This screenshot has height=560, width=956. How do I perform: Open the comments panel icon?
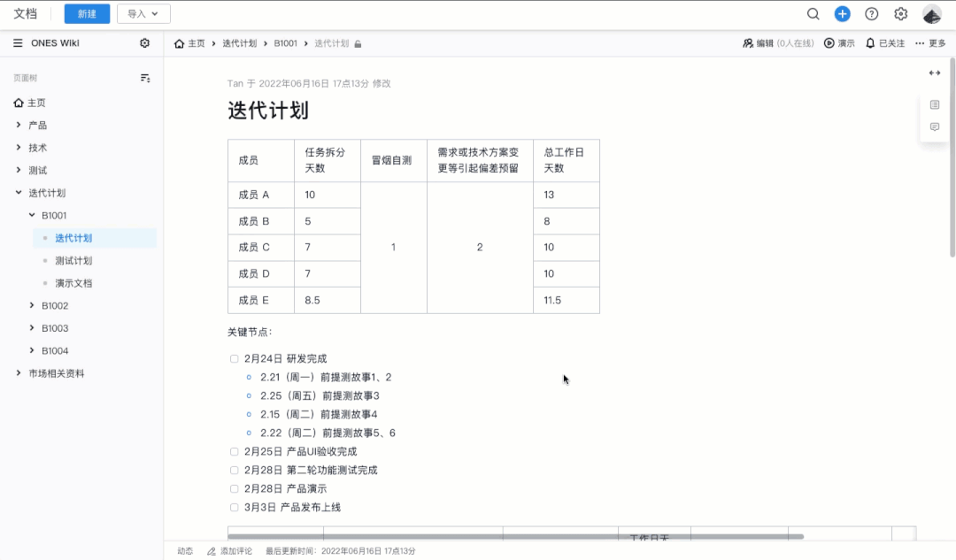click(x=935, y=127)
